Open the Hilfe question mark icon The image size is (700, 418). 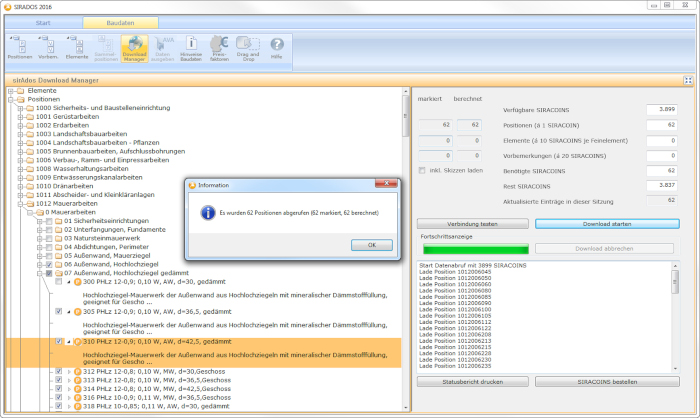tap(276, 48)
